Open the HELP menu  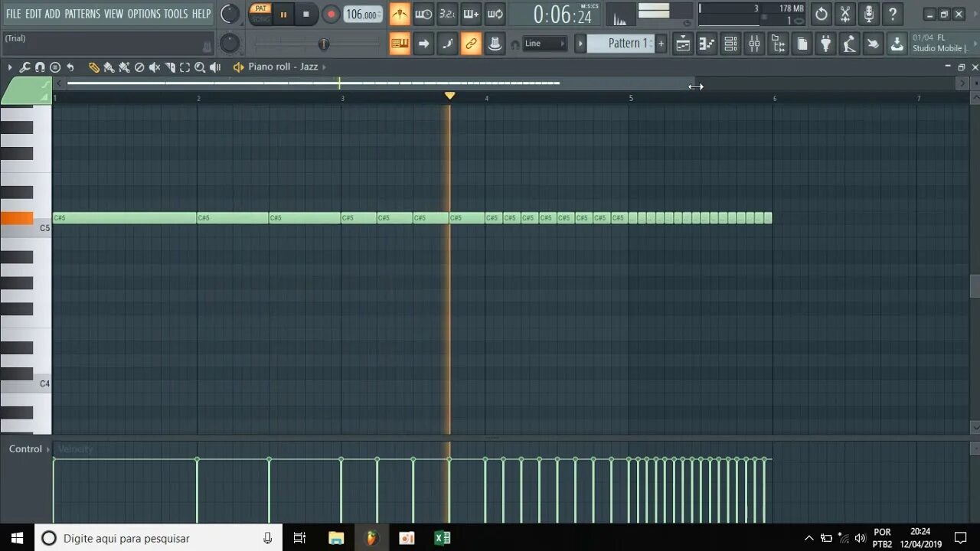(x=201, y=14)
